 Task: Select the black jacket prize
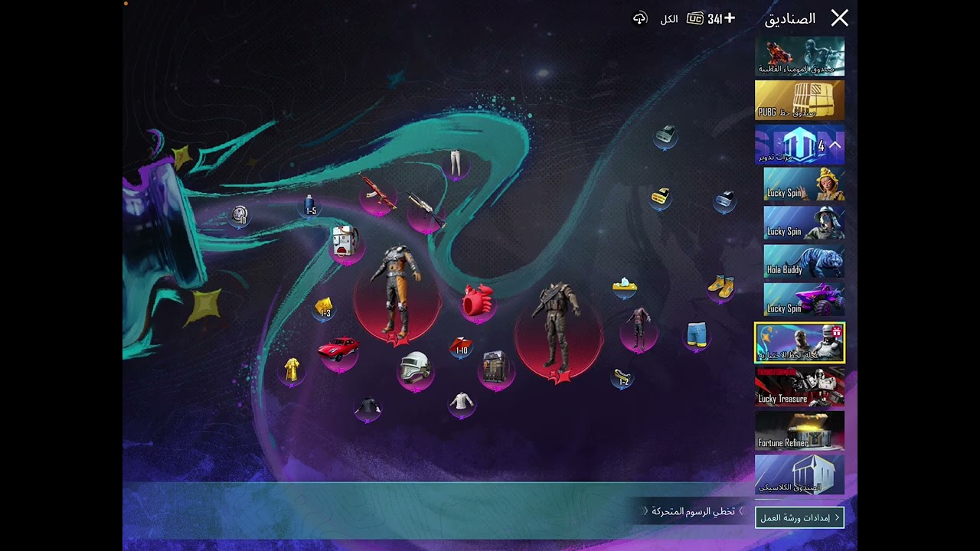click(x=368, y=407)
